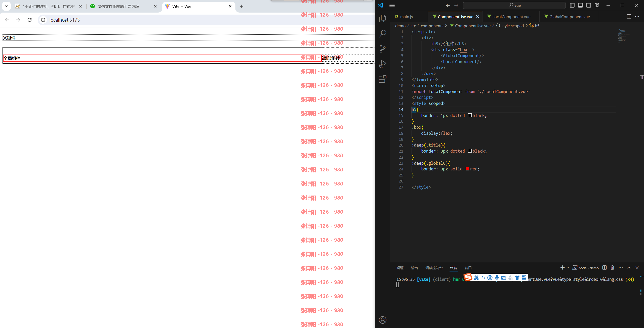Close the Vite + Vue browser tab
The width and height of the screenshot is (644, 328).
pos(230,6)
